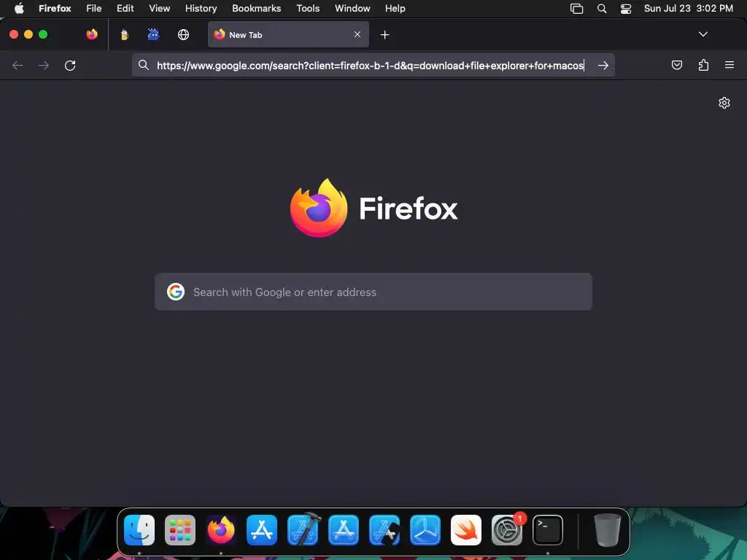Open the Tools menu
Viewport: 747px width, 560px height.
(x=308, y=8)
